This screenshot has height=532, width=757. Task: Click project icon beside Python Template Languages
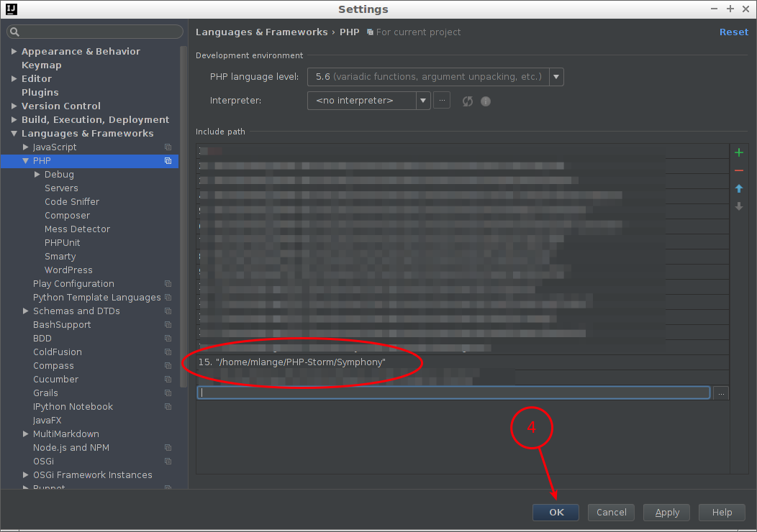pos(168,297)
